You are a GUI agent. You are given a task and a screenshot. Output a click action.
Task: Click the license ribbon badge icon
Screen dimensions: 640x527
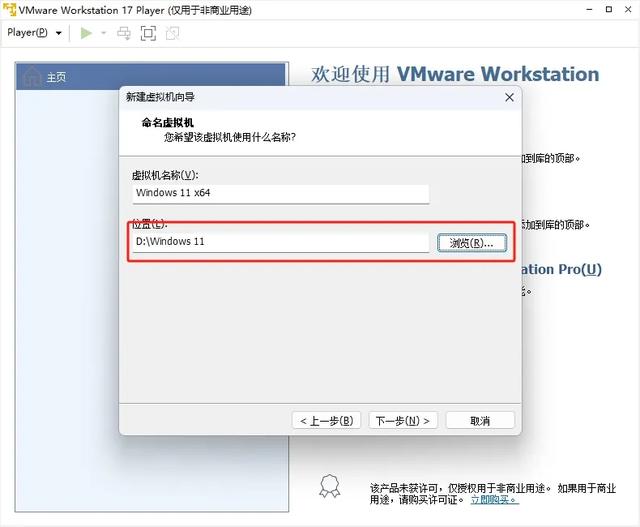[x=330, y=486]
